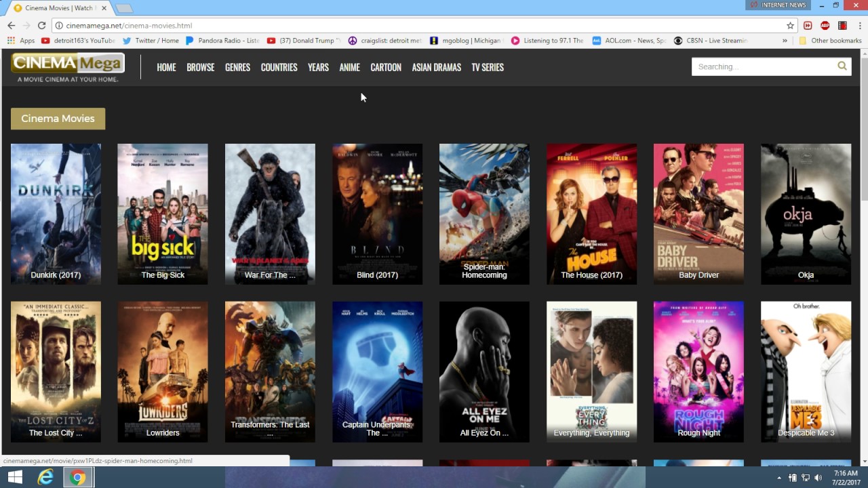Open the Dunkirk (2017) poster
868x488 pixels.
(56, 213)
